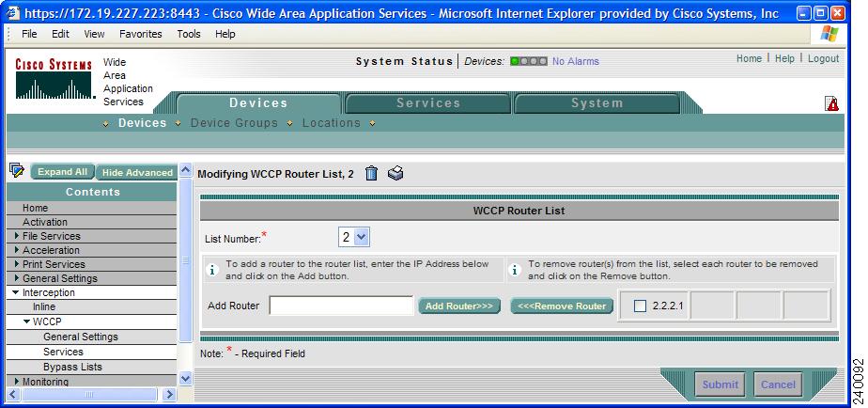Submit the router list changes
The height and width of the screenshot is (408, 868).
tap(721, 384)
